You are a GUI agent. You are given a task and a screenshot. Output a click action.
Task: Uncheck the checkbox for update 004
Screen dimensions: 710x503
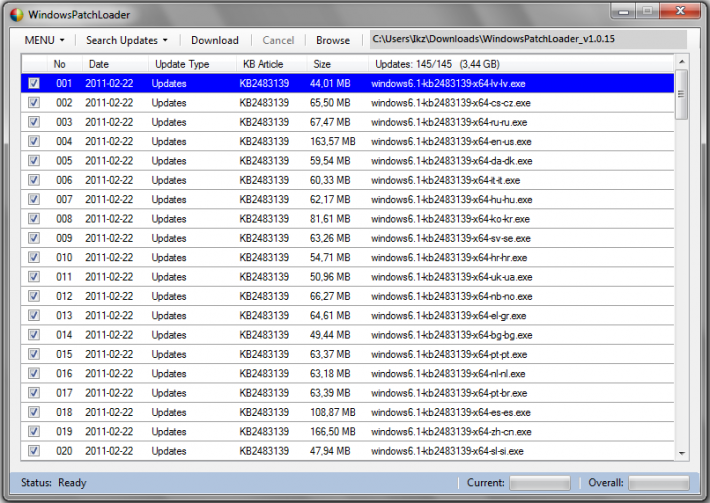coord(34,141)
